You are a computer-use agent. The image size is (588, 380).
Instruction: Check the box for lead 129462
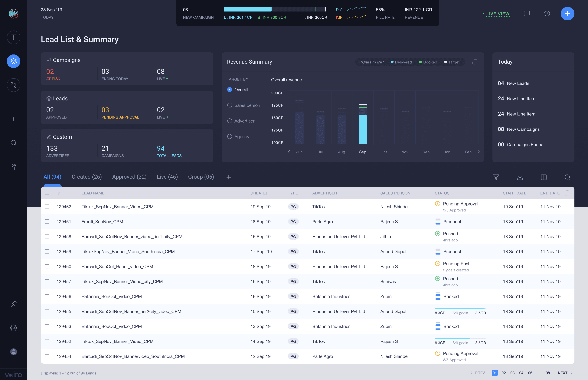pyautogui.click(x=47, y=207)
